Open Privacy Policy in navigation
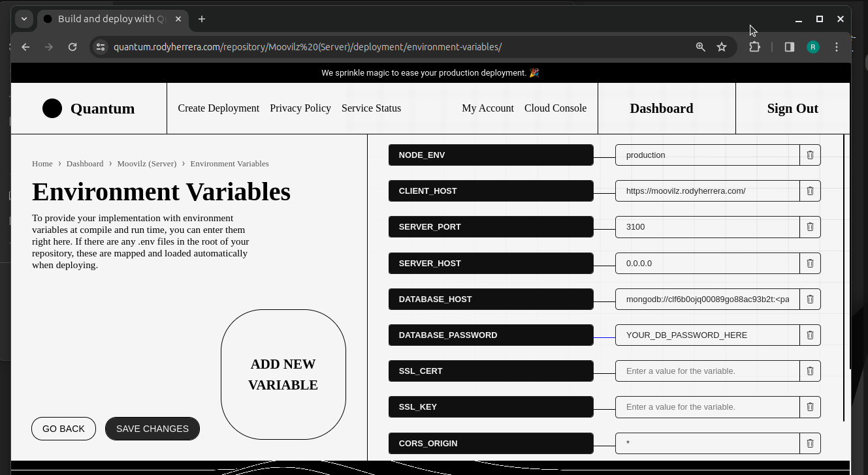Viewport: 868px width, 475px height. (300, 108)
